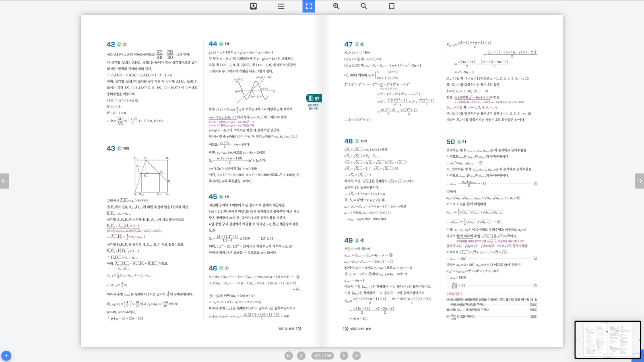The height and width of the screenshot is (362, 644).
Task: Click the zoom-in magnifier with plus
Action: (336, 6)
